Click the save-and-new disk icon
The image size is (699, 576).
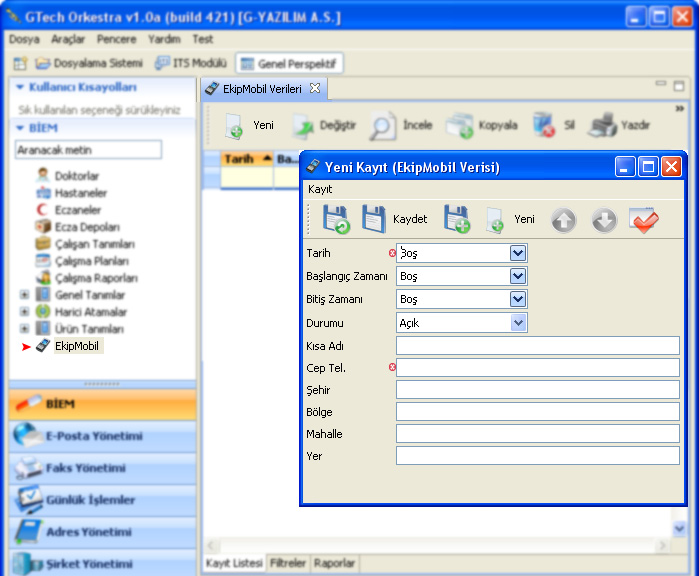pos(457,219)
